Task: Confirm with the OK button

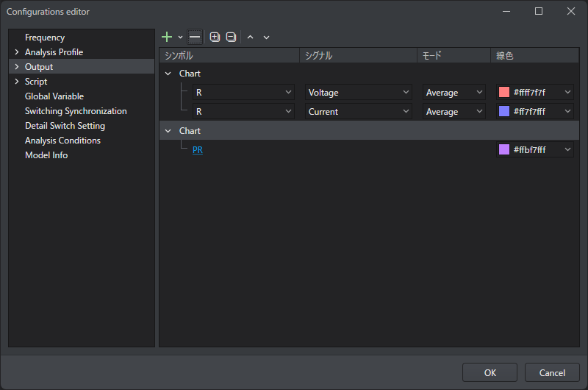Action: (490, 372)
